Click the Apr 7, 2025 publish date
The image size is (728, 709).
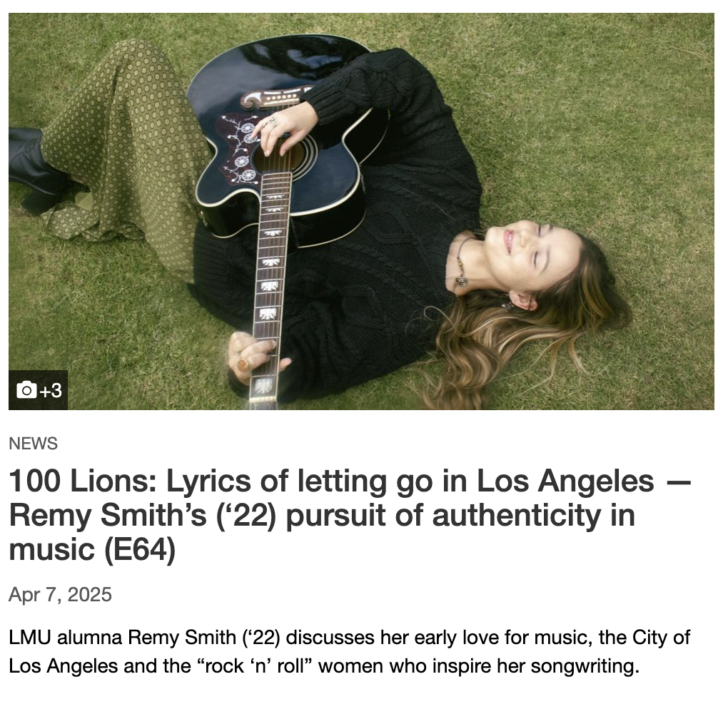(x=61, y=595)
